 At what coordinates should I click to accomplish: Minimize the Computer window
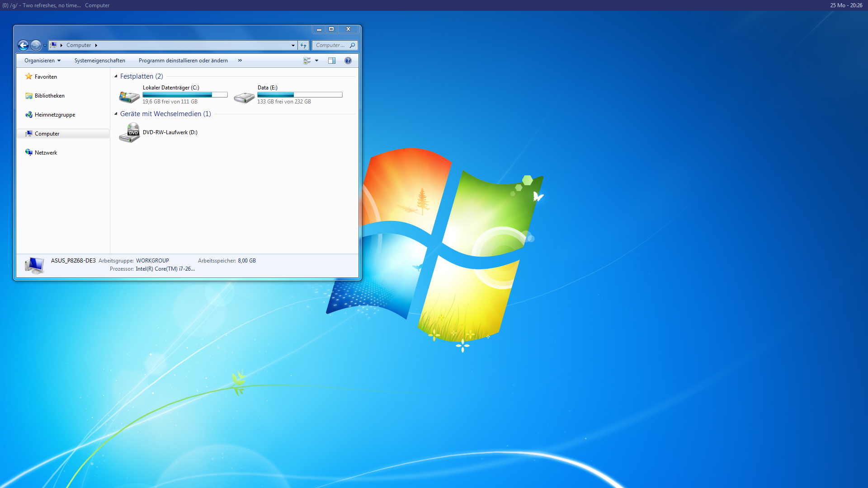click(319, 29)
